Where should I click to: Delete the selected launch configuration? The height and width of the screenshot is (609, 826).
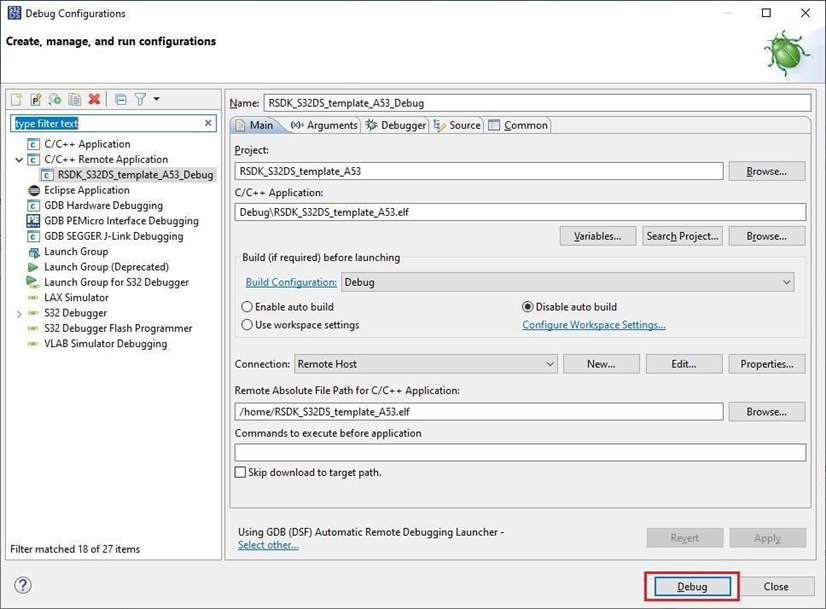pos(94,99)
